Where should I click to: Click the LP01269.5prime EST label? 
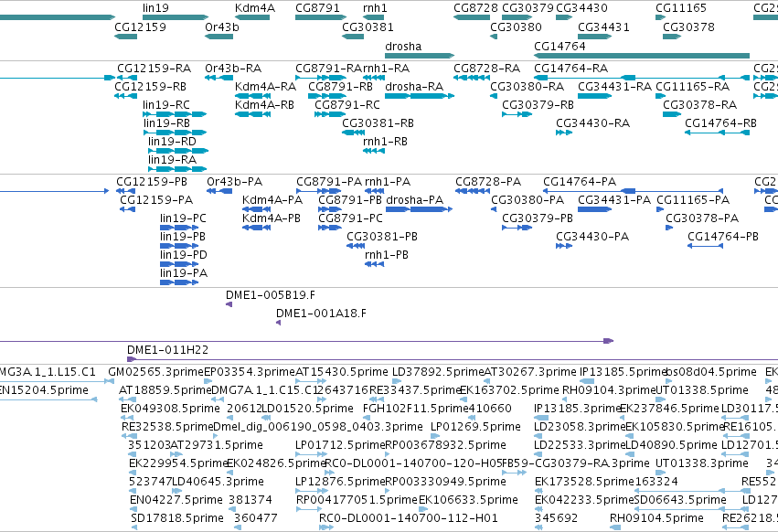point(475,427)
